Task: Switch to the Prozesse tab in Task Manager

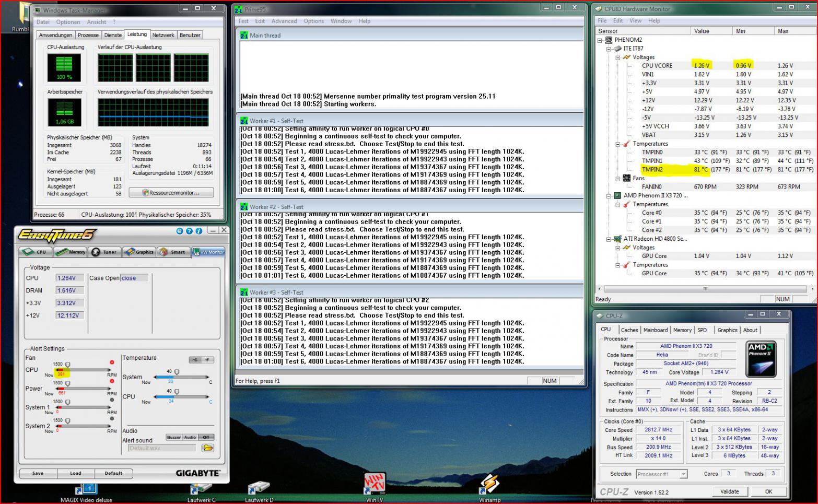Action: point(88,35)
